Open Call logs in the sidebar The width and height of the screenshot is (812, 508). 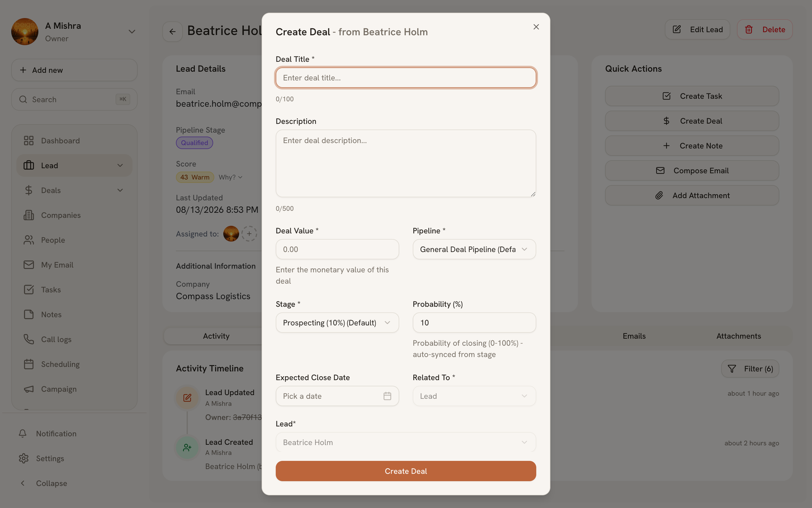click(x=74, y=340)
